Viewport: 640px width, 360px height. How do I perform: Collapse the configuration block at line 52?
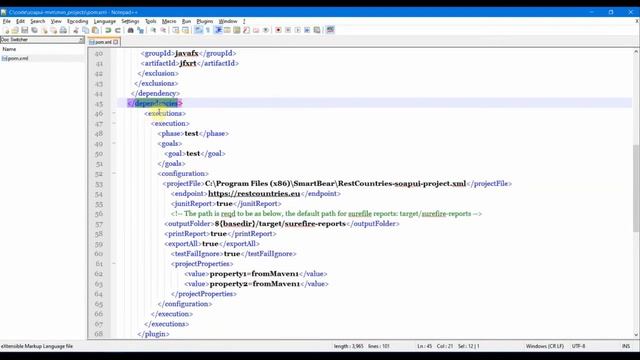[114, 173]
